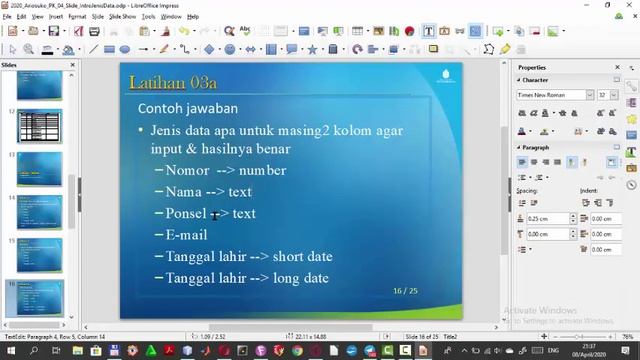
Task: Insert image icon in toolbar
Action: tap(378, 31)
